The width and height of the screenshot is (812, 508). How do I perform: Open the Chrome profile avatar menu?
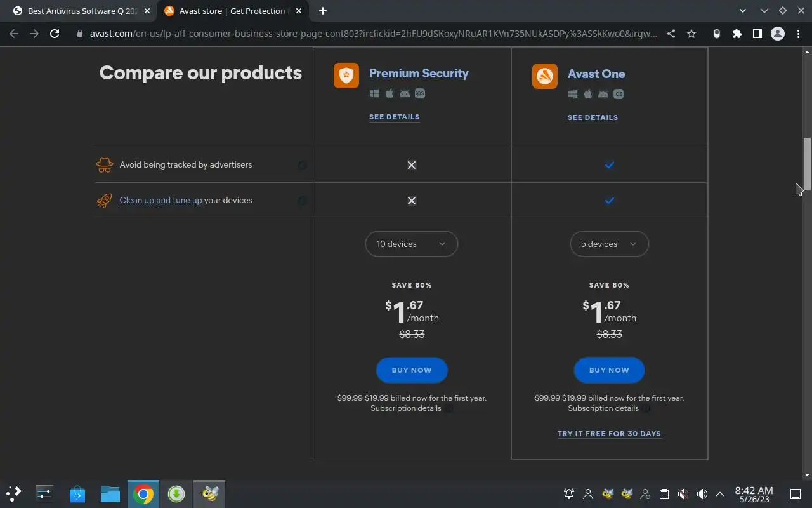[x=777, y=34]
